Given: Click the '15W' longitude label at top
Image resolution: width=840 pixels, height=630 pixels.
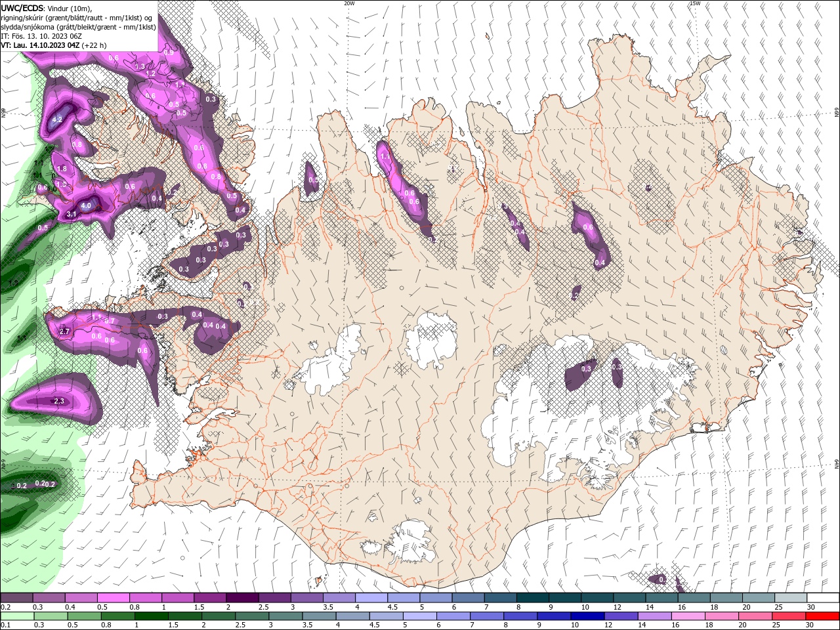Looking at the screenshot, I should (695, 3).
